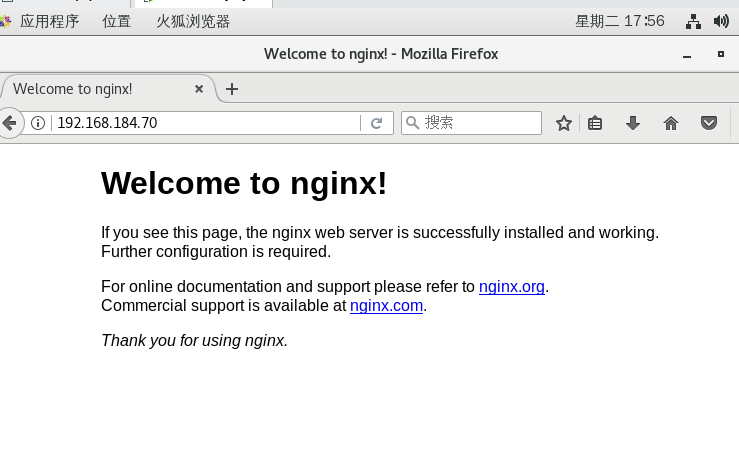The width and height of the screenshot is (739, 452).
Task: Maximize the Firefox window
Action: [721, 54]
